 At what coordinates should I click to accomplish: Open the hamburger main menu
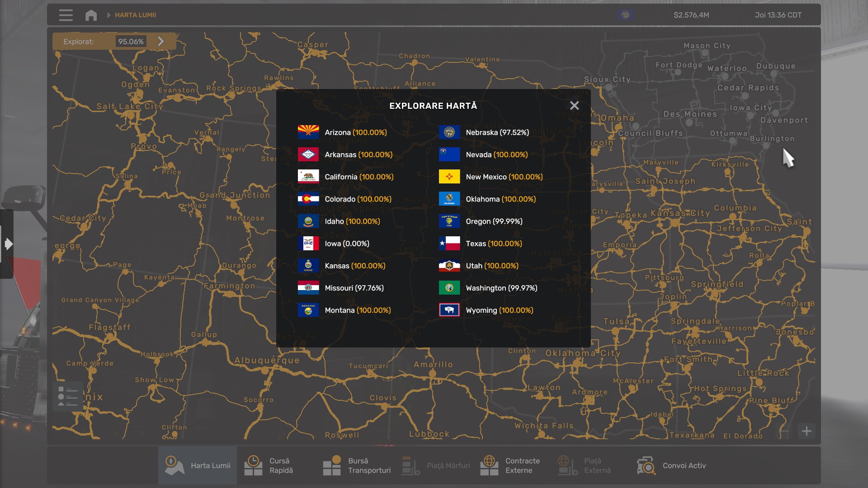coord(66,15)
